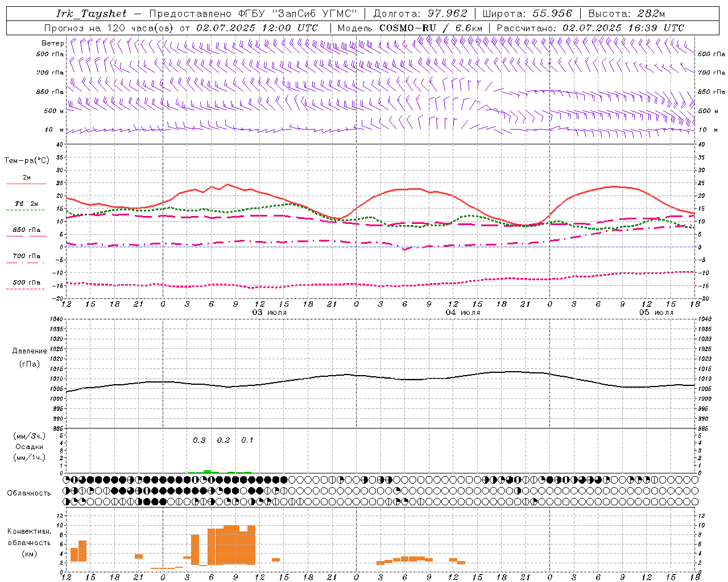Click the provider text ФГБУ "ЗапСиб УГМС"
The width and height of the screenshot is (728, 582).
(299, 14)
